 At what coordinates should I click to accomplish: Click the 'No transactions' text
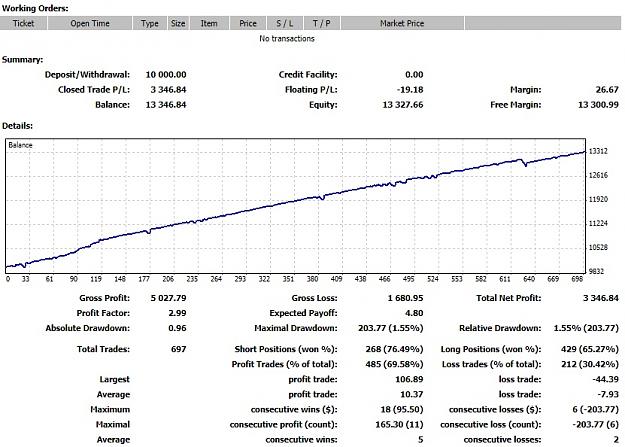(287, 39)
